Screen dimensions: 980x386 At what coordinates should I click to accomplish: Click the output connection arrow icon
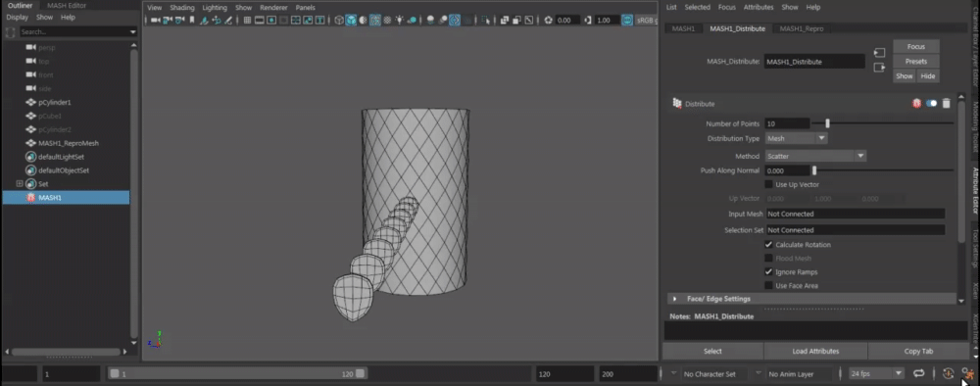pyautogui.click(x=879, y=68)
